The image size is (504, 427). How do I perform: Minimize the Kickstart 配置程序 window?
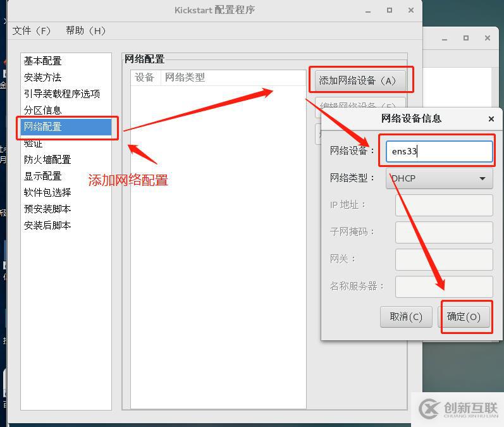(369, 11)
